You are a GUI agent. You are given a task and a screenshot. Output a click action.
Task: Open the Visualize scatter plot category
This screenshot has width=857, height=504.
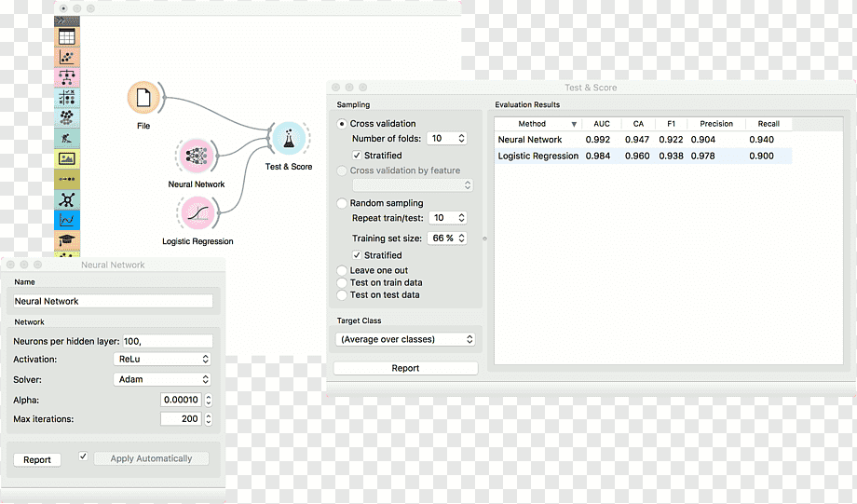(67, 58)
